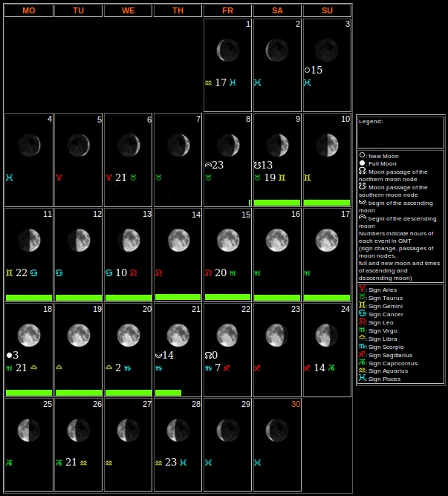Select the SU weekday column header
This screenshot has height=496, width=448.
[327, 10]
